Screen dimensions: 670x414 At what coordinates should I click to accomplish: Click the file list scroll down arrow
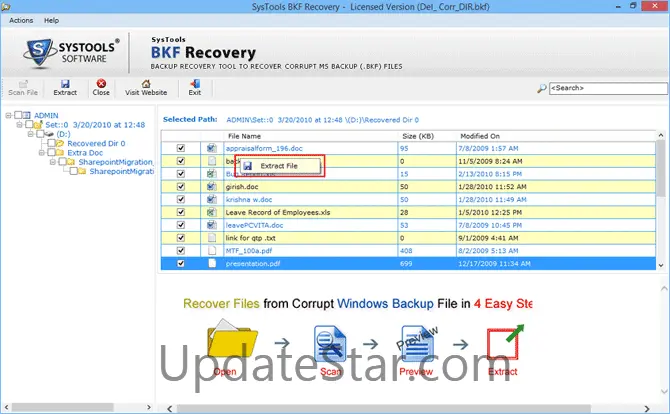(x=661, y=265)
